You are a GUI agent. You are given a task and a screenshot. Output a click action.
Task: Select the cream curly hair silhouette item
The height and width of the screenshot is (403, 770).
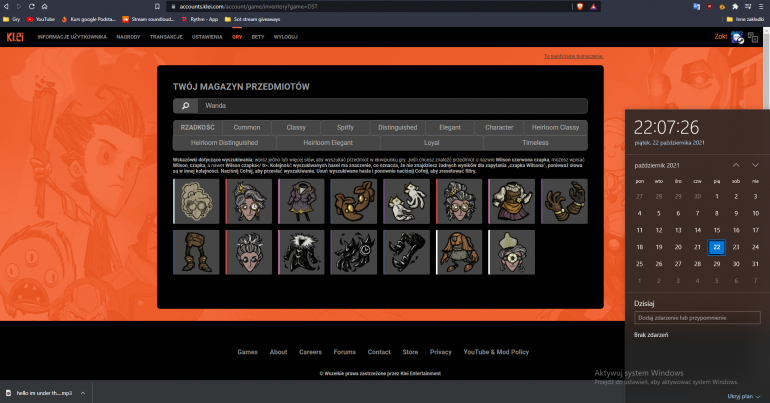click(x=196, y=201)
